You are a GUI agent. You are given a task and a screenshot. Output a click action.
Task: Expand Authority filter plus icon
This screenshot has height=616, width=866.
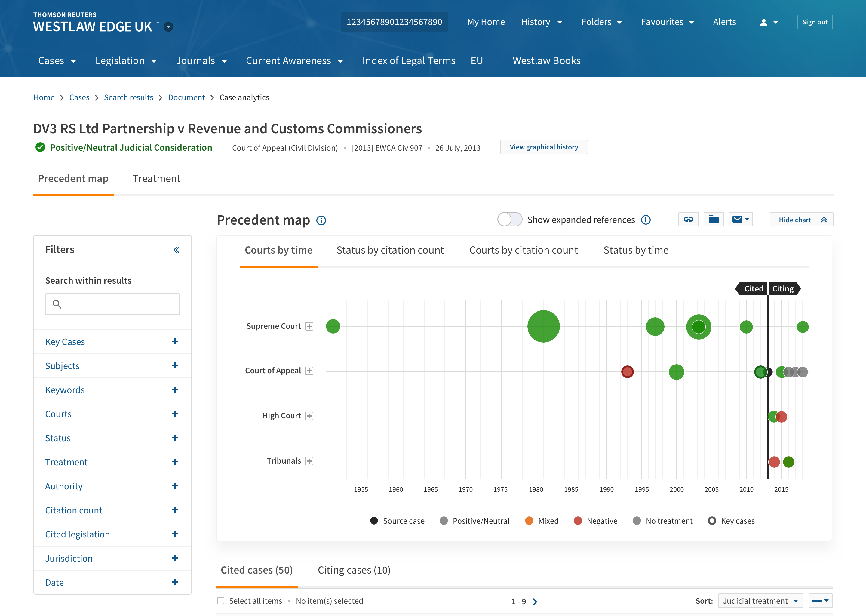[x=175, y=486]
